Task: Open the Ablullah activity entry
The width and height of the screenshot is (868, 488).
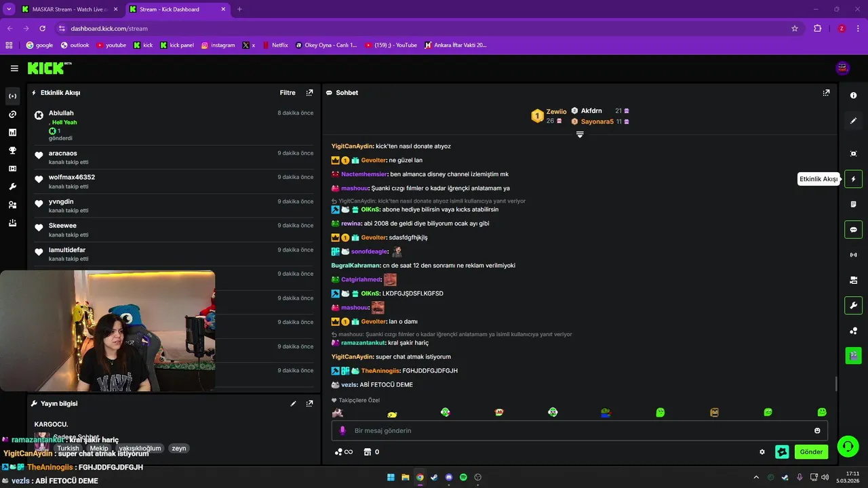Action: click(174, 125)
